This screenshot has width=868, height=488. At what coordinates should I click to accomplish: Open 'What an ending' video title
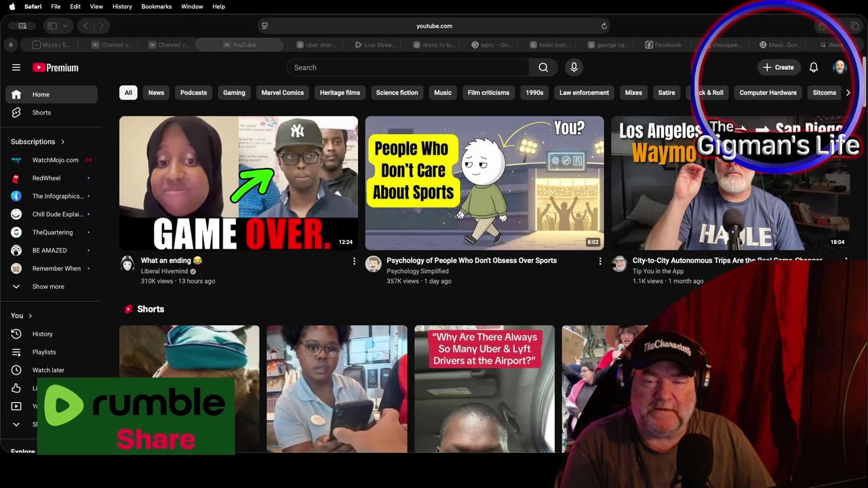pyautogui.click(x=172, y=260)
